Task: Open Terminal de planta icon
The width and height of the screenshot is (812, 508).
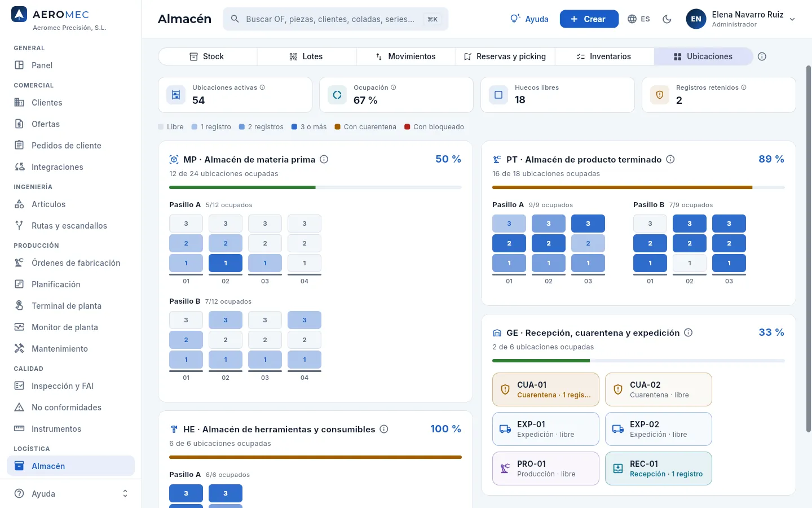Action: coord(19,305)
